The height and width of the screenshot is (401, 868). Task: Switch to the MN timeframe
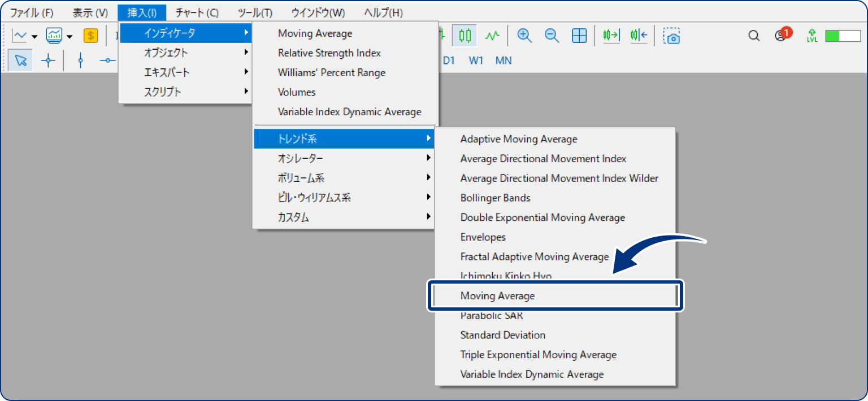coord(504,60)
